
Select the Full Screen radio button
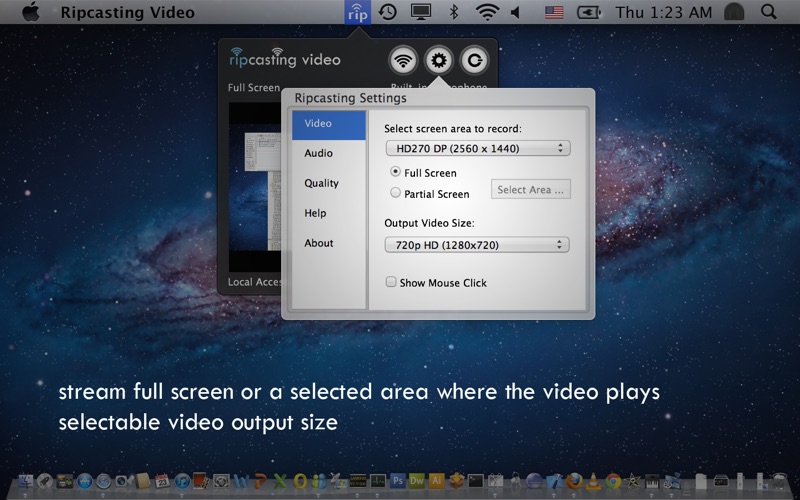395,172
